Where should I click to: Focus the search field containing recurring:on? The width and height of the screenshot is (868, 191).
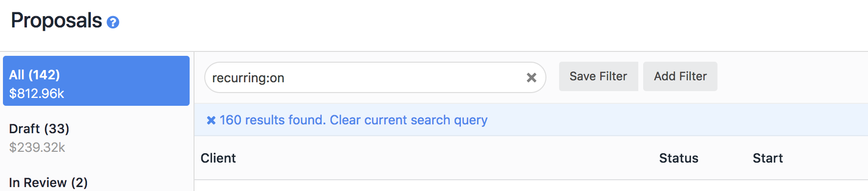[375, 77]
